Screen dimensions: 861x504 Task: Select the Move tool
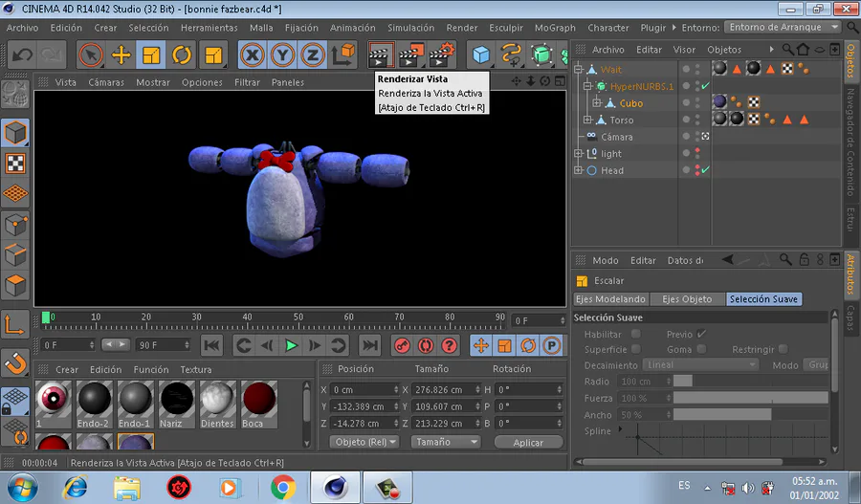click(x=121, y=55)
